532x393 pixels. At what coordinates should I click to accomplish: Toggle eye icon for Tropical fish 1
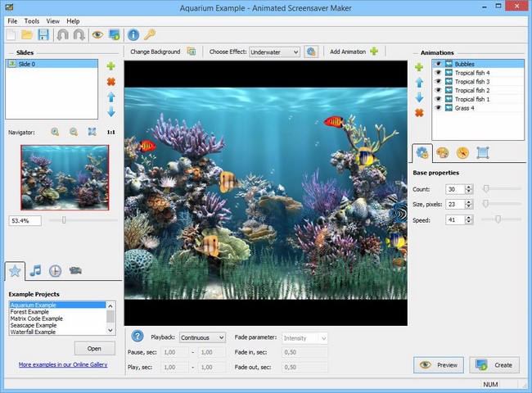coord(438,99)
